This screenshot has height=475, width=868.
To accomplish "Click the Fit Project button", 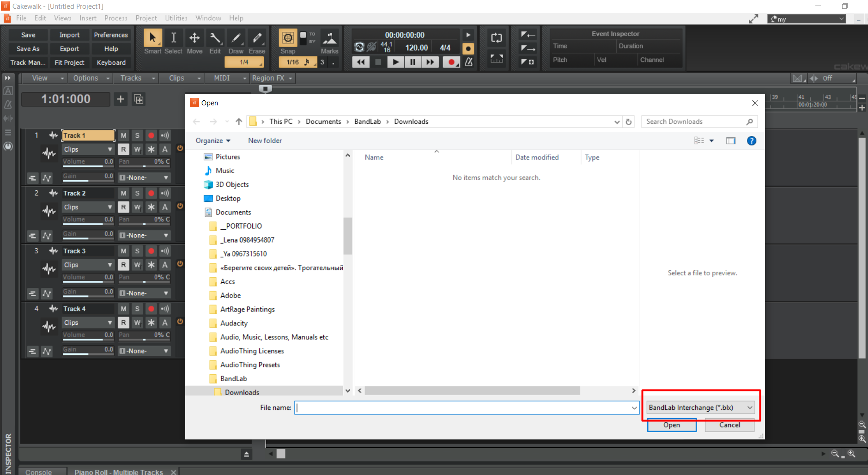I will (x=69, y=62).
